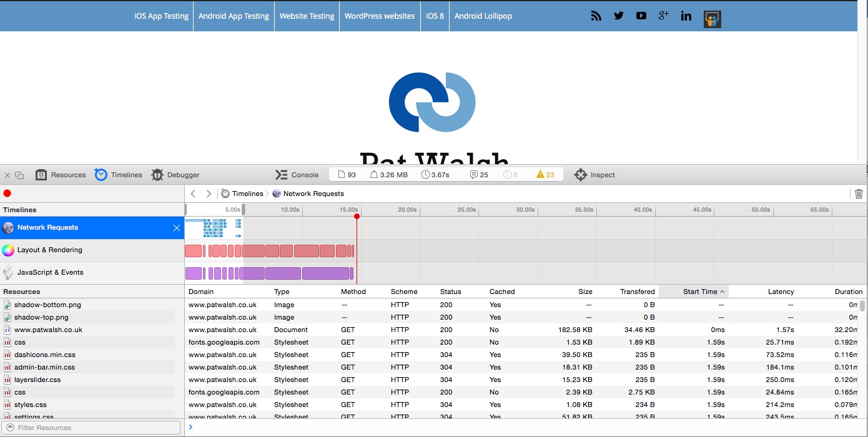Select the Network Requests timeline
Screen dimensions: 868x437
pyautogui.click(x=92, y=228)
